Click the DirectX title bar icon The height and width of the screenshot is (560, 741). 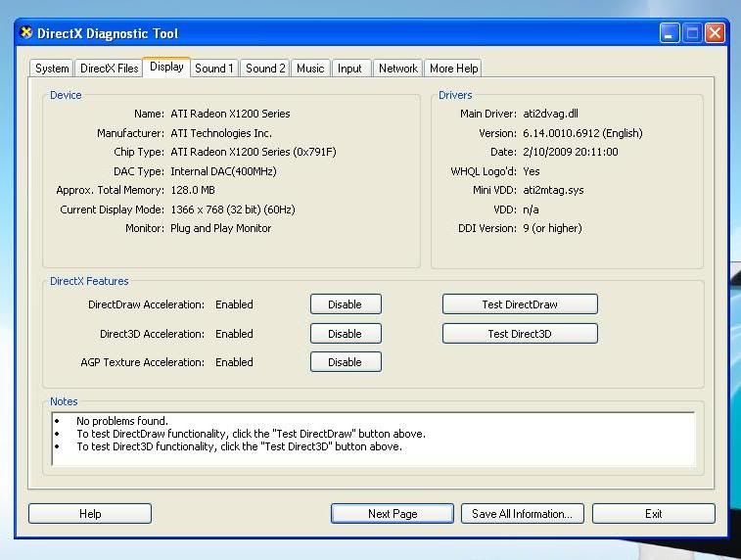pos(26,32)
